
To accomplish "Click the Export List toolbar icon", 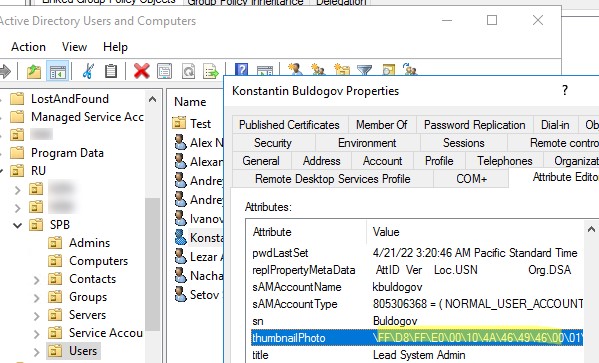I will 211,71.
